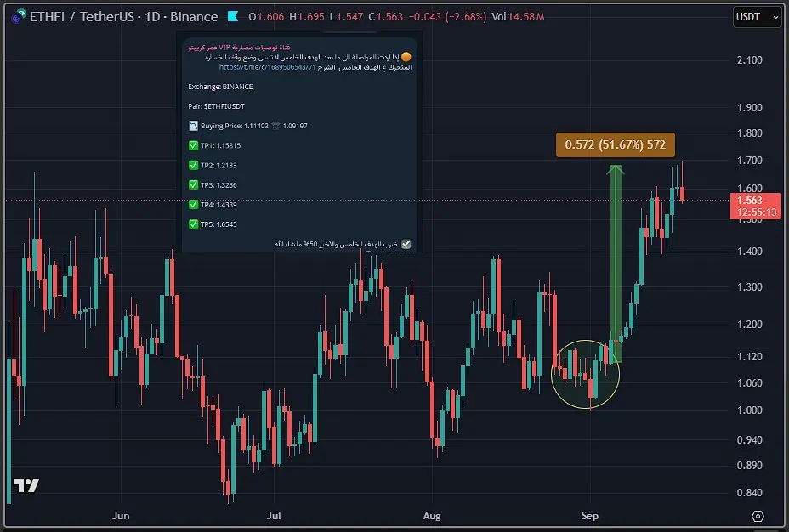The image size is (789, 532).
Task: Click the 0.840 price axis label
Action: [750, 492]
